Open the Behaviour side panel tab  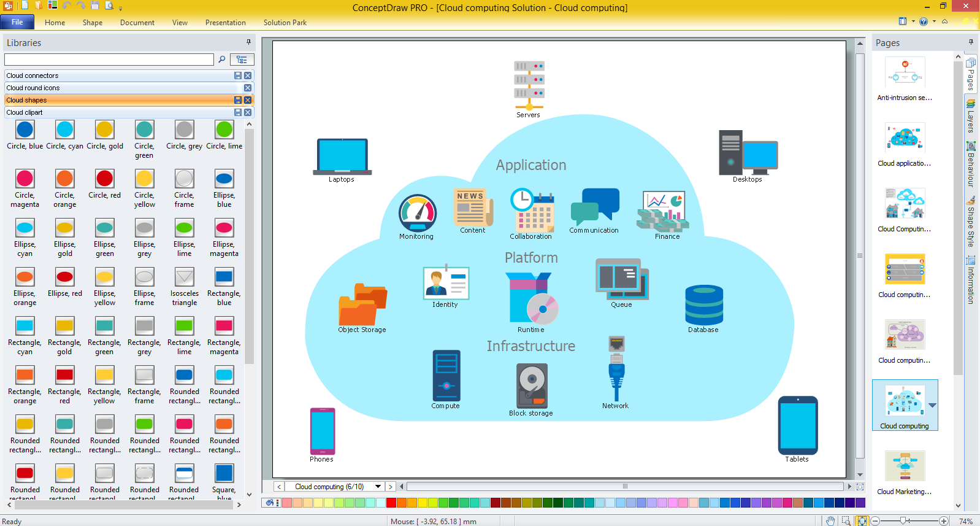coord(971,164)
